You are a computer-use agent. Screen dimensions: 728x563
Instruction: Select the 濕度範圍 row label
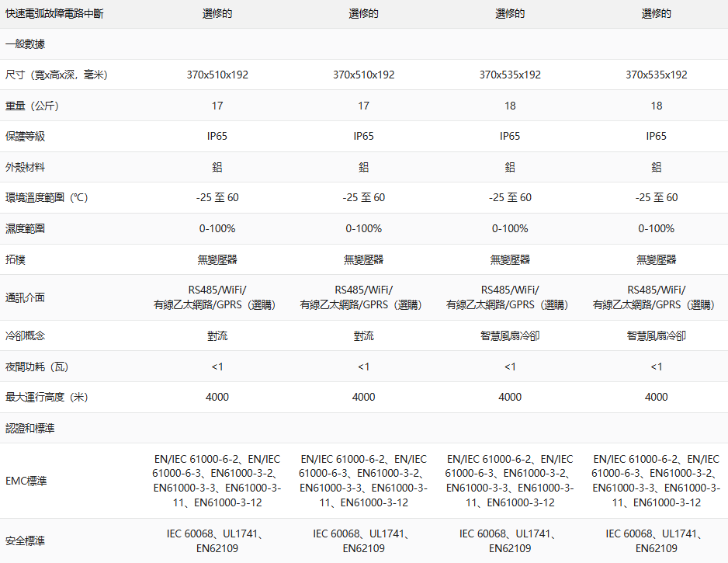[25, 229]
